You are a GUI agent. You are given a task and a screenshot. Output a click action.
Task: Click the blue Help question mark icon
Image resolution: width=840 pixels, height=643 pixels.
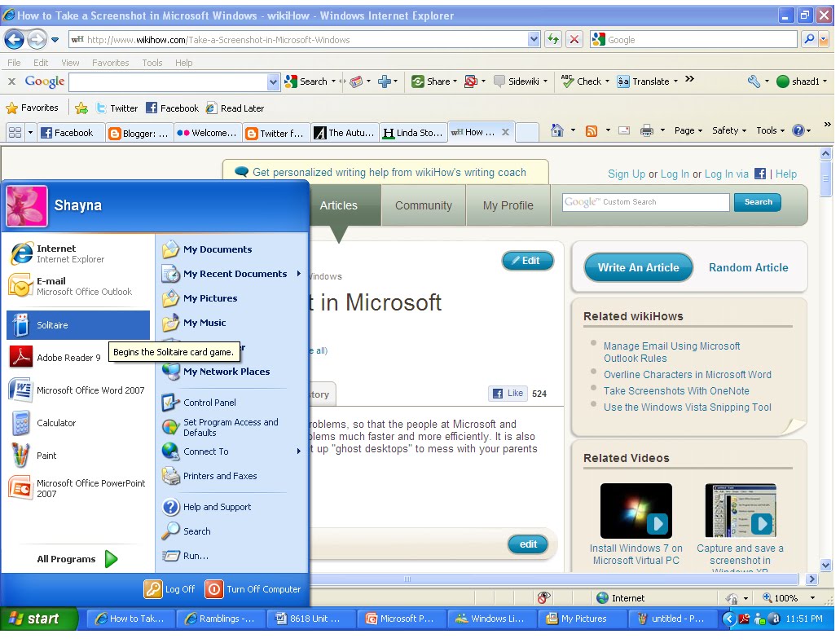click(x=798, y=130)
